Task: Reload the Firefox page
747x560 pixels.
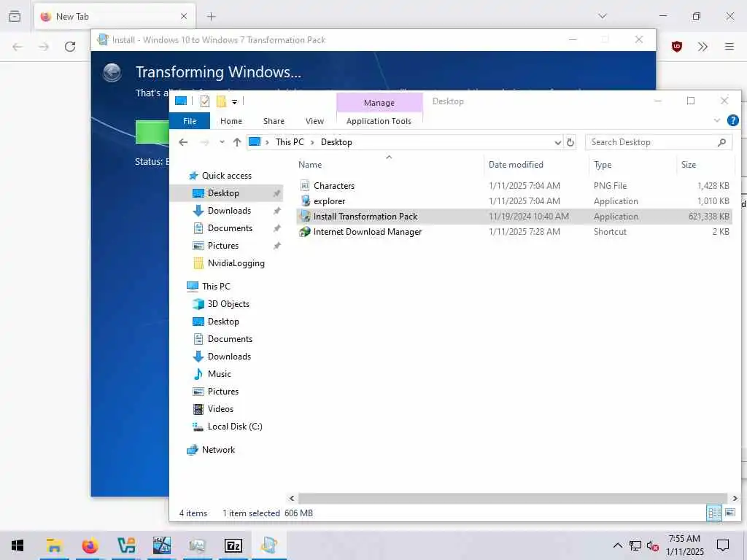Action: coord(70,46)
